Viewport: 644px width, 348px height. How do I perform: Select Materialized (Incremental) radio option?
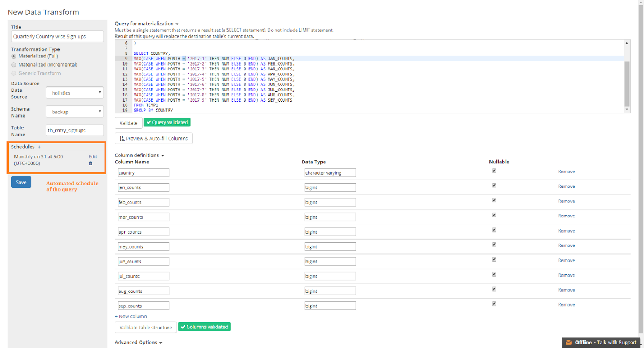pos(14,64)
